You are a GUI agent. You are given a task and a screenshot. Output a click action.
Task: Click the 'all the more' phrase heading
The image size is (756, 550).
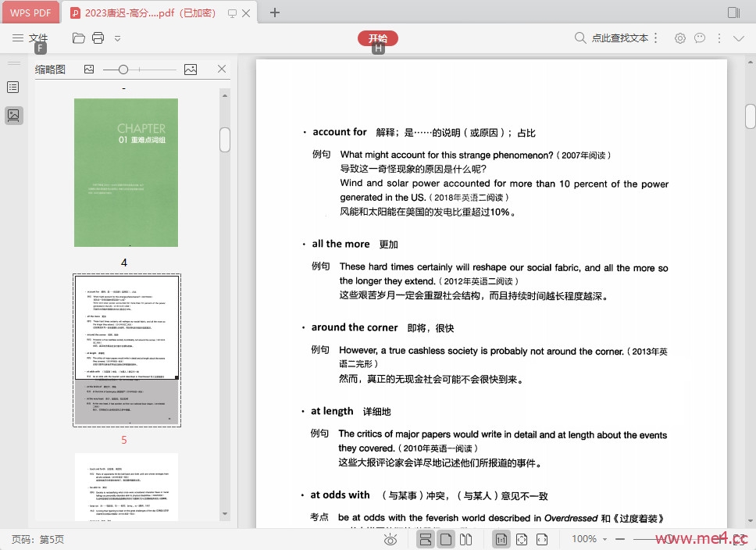[341, 244]
